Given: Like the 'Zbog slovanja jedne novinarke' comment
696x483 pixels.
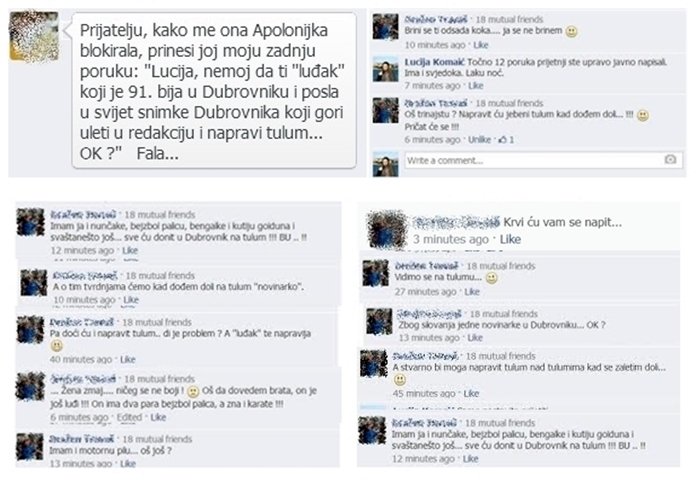Looking at the screenshot, I should tap(475, 338).
